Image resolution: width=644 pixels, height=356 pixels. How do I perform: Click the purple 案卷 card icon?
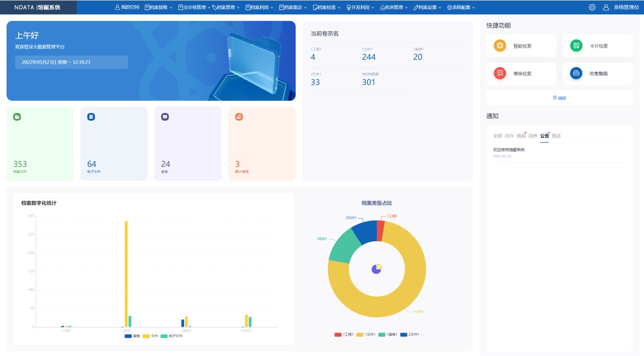(165, 117)
